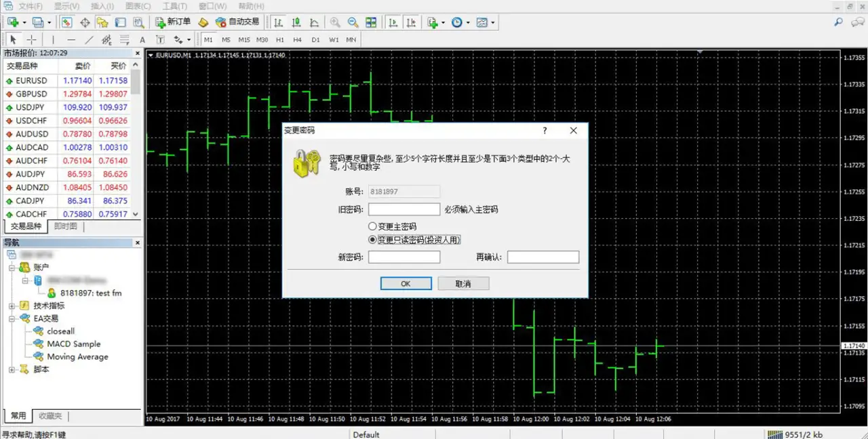The image size is (868, 439).
Task: Click the tile windows icon
Action: tap(371, 22)
